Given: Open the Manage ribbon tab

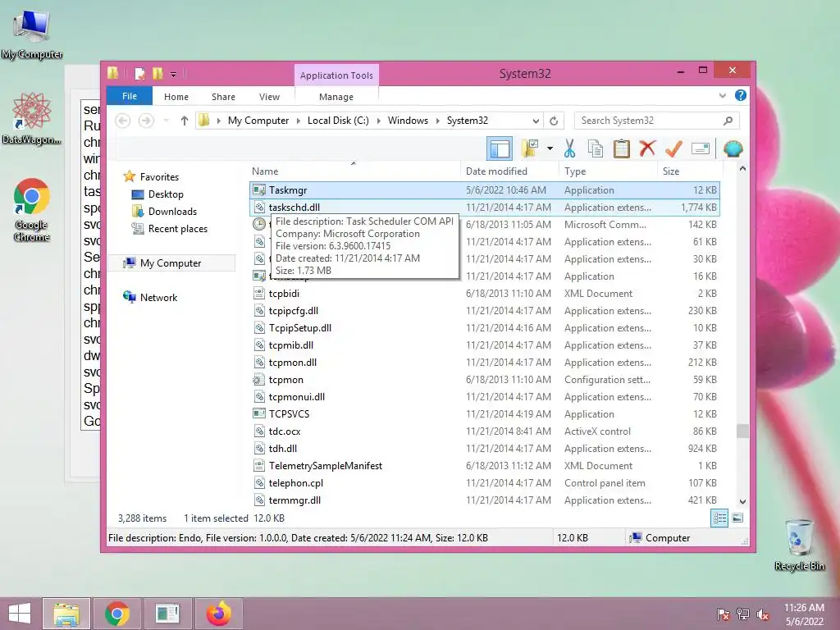Looking at the screenshot, I should [x=336, y=97].
